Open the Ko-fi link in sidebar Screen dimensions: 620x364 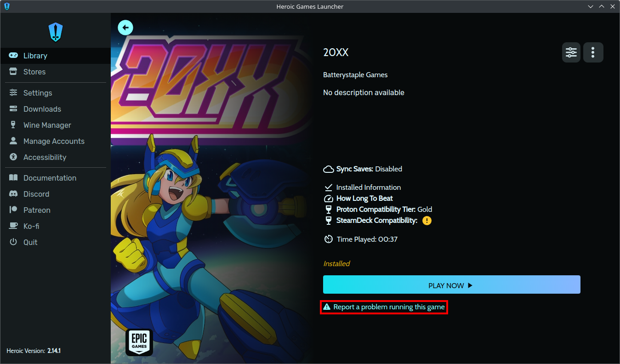click(x=55, y=226)
